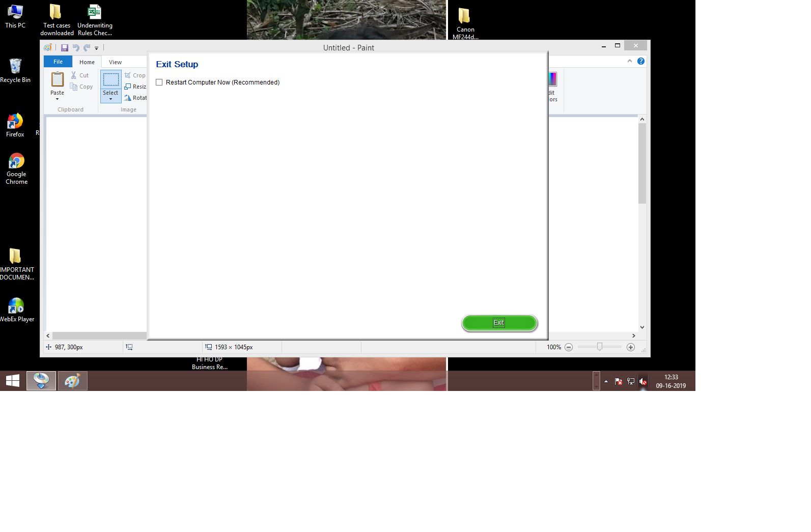Image resolution: width=811 pixels, height=532 pixels.
Task: Click the setup installer taskbar button
Action: click(41, 381)
